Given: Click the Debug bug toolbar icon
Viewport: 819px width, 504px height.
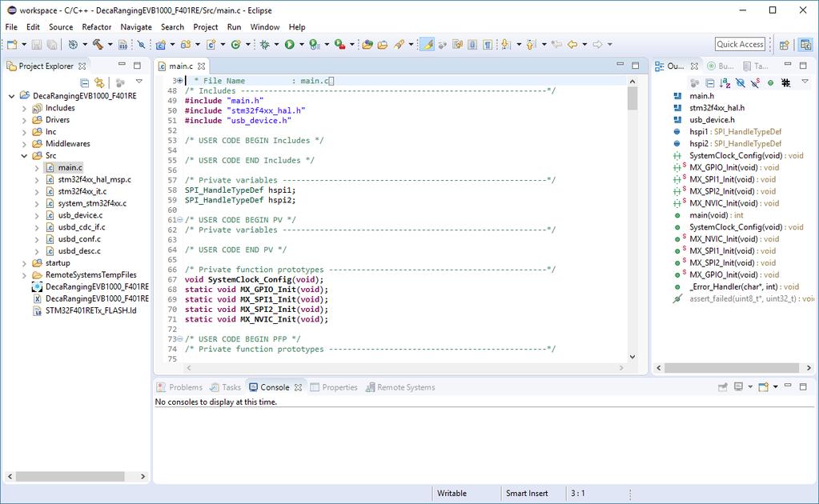Looking at the screenshot, I should pyautogui.click(x=265, y=44).
